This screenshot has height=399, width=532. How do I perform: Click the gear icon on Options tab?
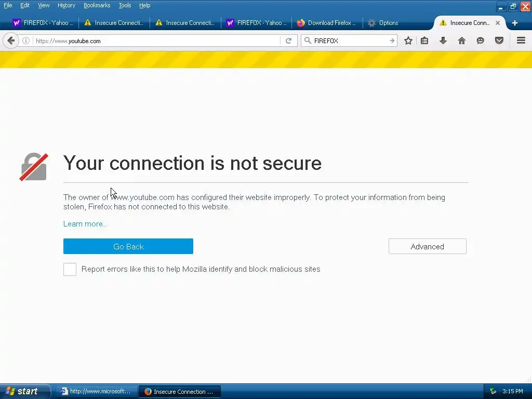point(372,23)
